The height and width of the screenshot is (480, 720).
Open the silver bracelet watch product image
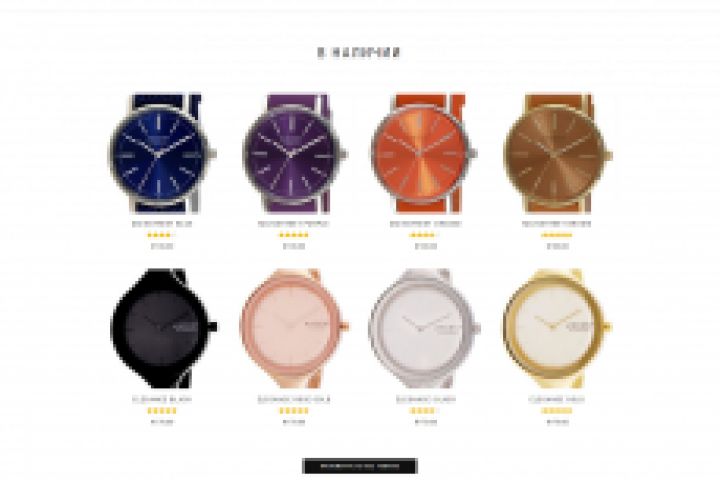coord(425,328)
